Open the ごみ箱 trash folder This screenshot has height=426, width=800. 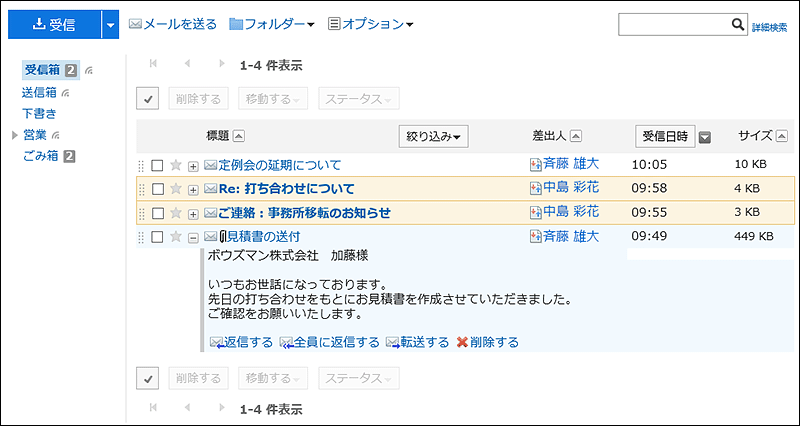point(41,156)
